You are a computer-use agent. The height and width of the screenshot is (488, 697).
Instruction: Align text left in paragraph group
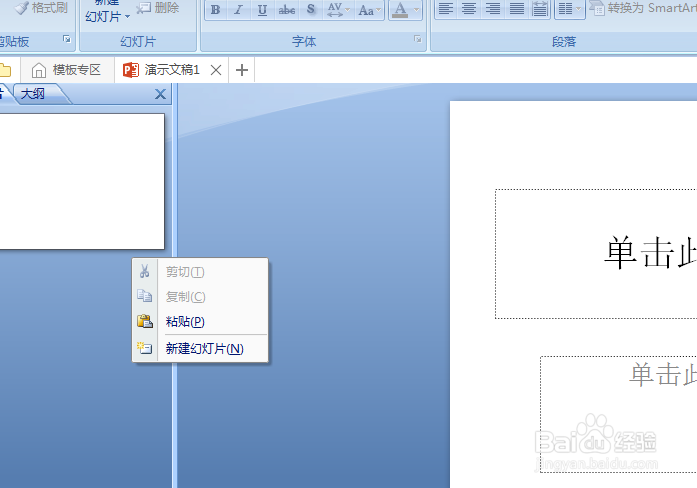pos(446,8)
